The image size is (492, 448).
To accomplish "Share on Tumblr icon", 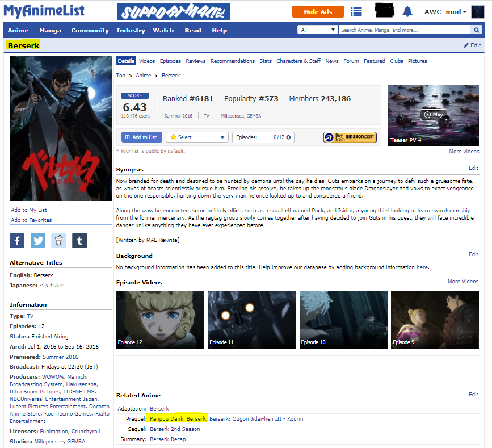I will (79, 241).
